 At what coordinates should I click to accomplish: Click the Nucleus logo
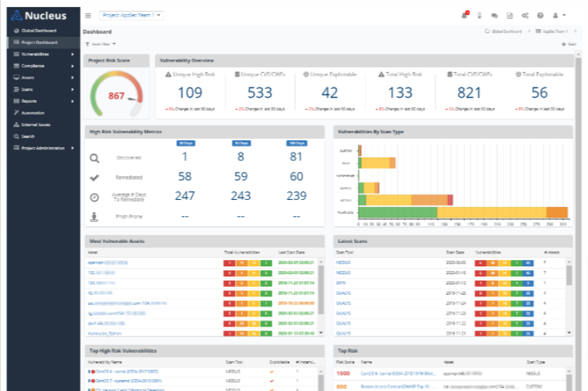click(x=39, y=16)
